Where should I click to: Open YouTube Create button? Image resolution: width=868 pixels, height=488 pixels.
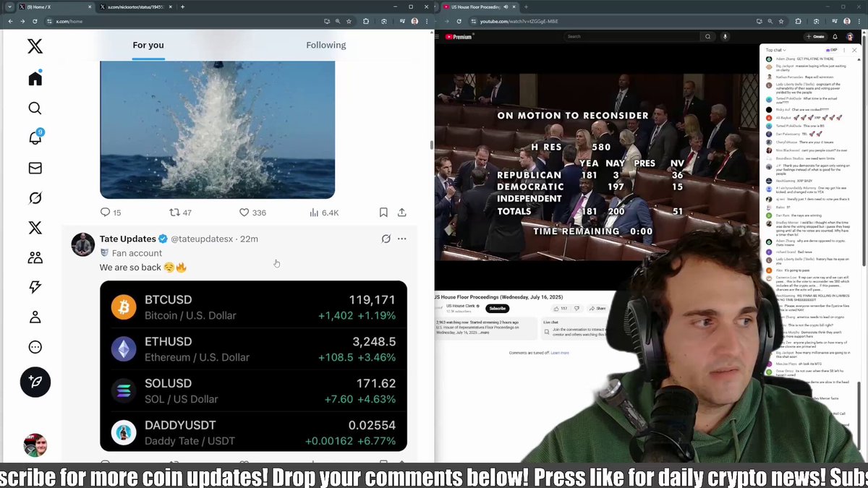pos(815,36)
